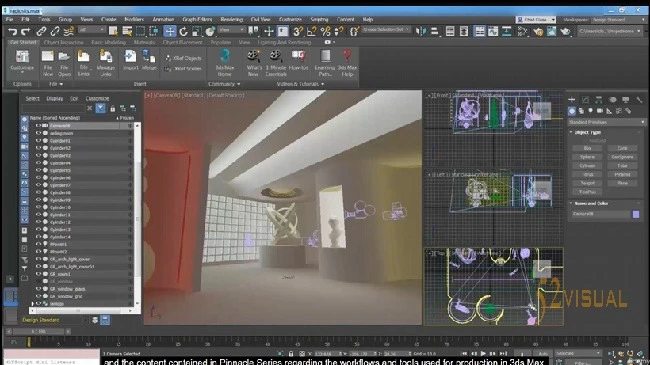Activate the Select and Move tool
Viewport: 650px width, 365px height.
[170, 31]
